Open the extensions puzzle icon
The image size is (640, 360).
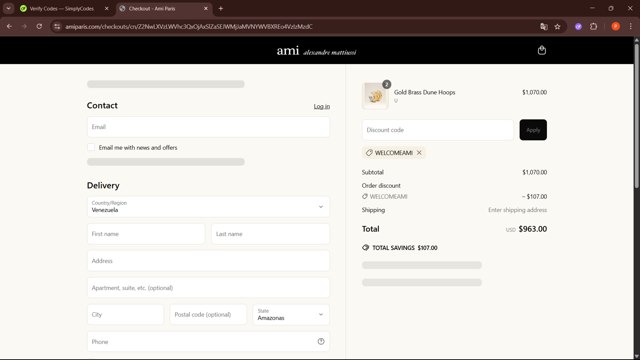point(593,27)
